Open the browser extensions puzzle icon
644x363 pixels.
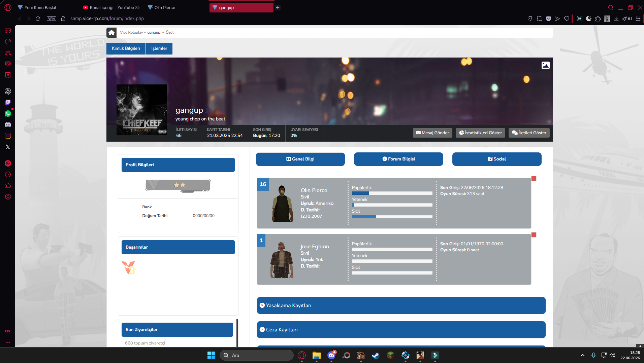598,19
